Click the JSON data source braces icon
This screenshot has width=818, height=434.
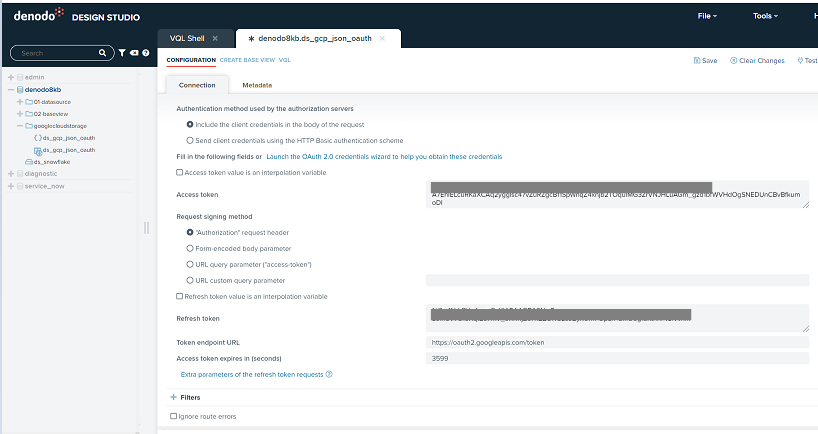[38, 138]
